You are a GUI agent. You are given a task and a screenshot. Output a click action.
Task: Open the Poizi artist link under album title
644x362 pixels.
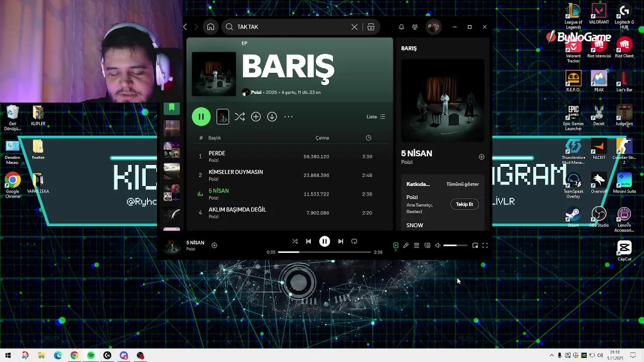pos(256,93)
